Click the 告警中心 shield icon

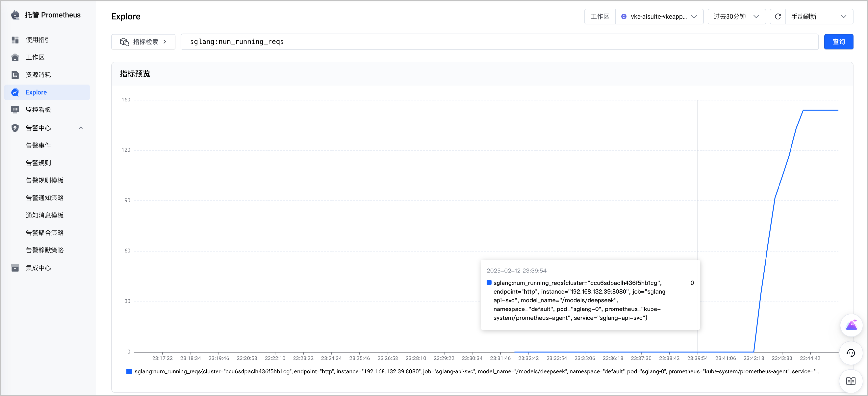click(15, 128)
